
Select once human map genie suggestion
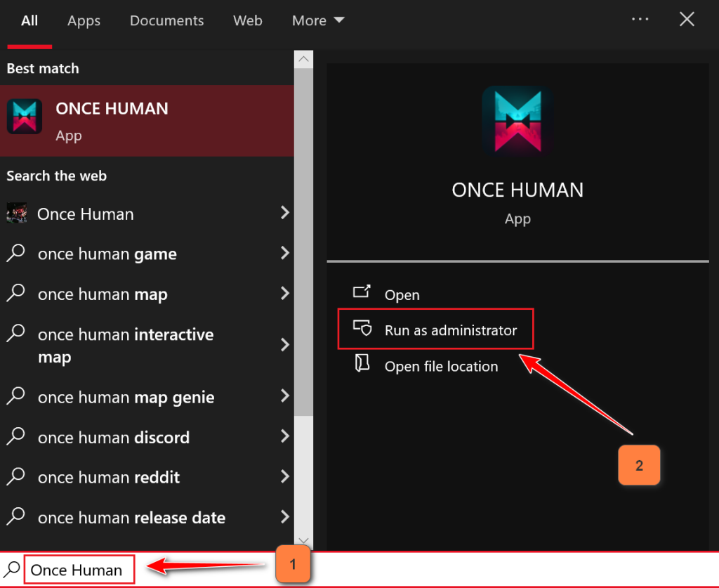coord(147,397)
